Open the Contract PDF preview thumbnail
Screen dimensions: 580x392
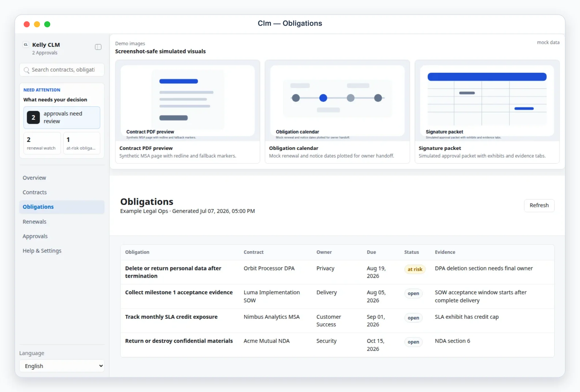[188, 100]
